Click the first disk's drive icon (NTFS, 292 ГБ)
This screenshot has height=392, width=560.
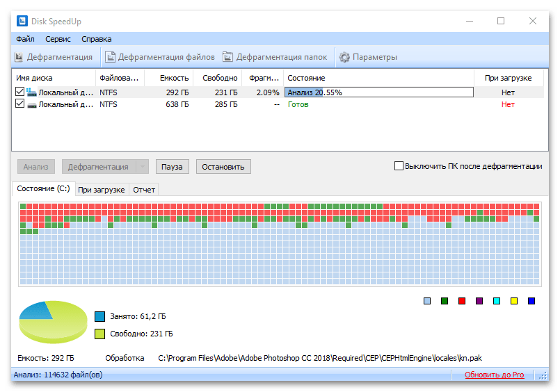point(31,92)
